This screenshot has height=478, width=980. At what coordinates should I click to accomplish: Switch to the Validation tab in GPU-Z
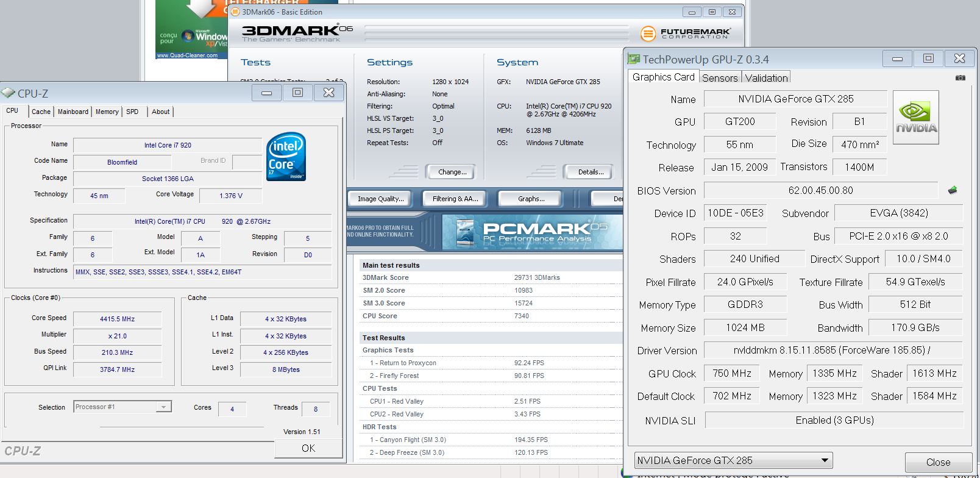coord(766,77)
